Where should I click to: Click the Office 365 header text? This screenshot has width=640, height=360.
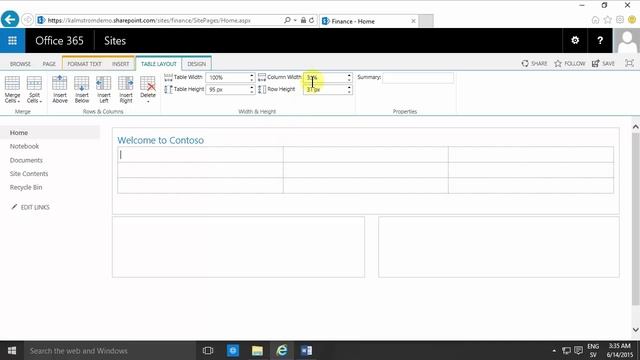(59, 40)
